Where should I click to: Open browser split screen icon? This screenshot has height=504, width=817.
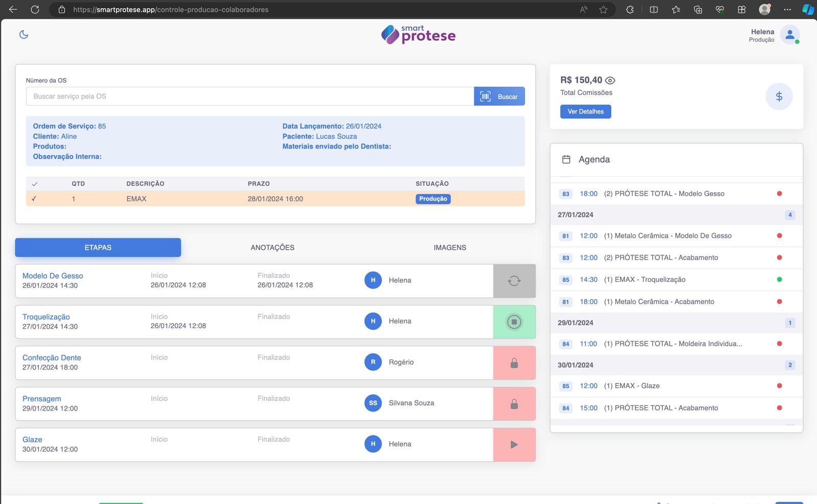[654, 10]
